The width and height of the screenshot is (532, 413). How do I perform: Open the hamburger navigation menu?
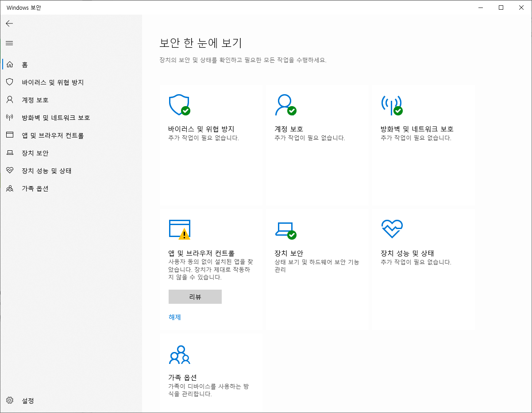(9, 43)
